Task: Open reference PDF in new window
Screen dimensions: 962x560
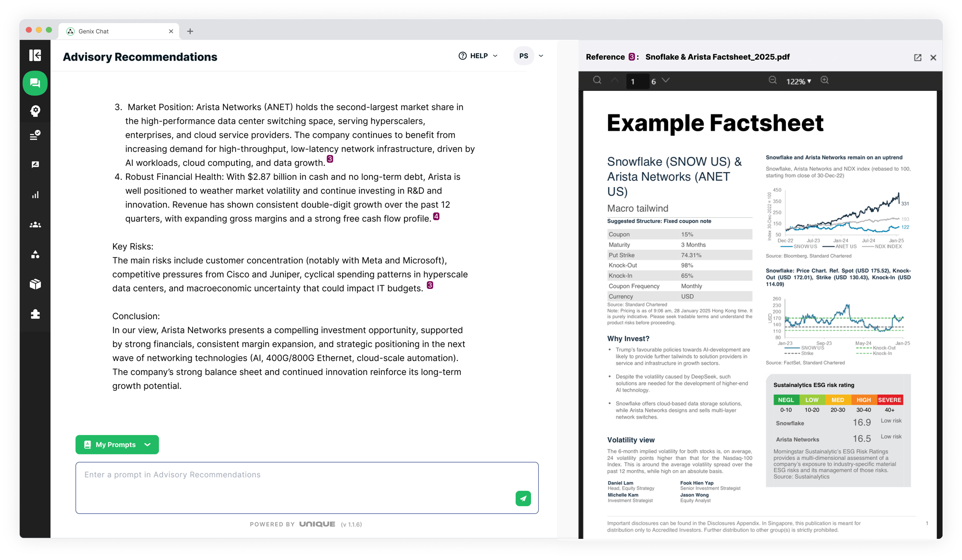Action: [917, 58]
